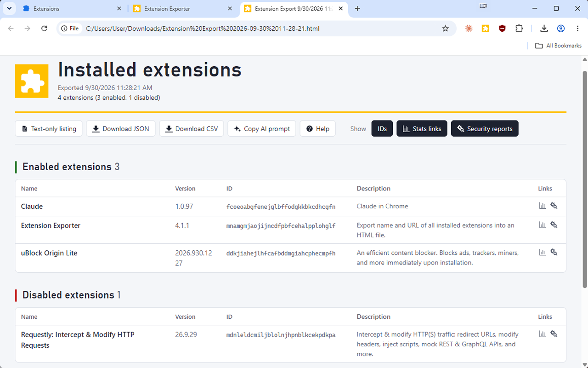588x368 pixels.
Task: Select the Extension Exporter ID string
Action: pyautogui.click(x=281, y=226)
